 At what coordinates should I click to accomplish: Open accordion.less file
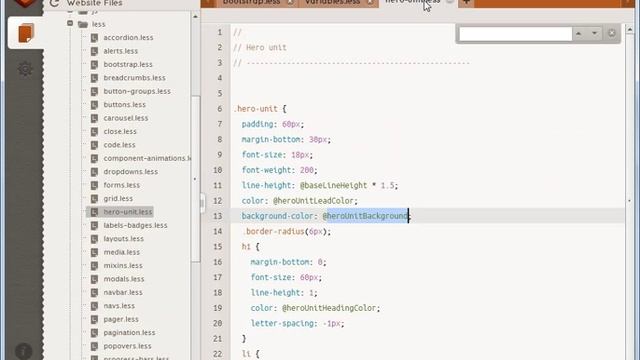[128, 38]
